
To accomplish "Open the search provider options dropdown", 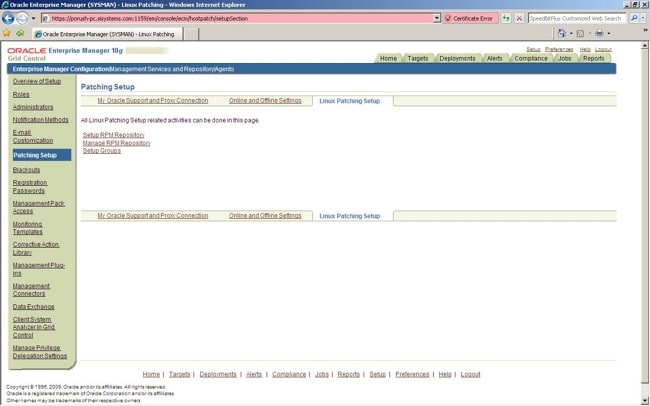I will 643,18.
